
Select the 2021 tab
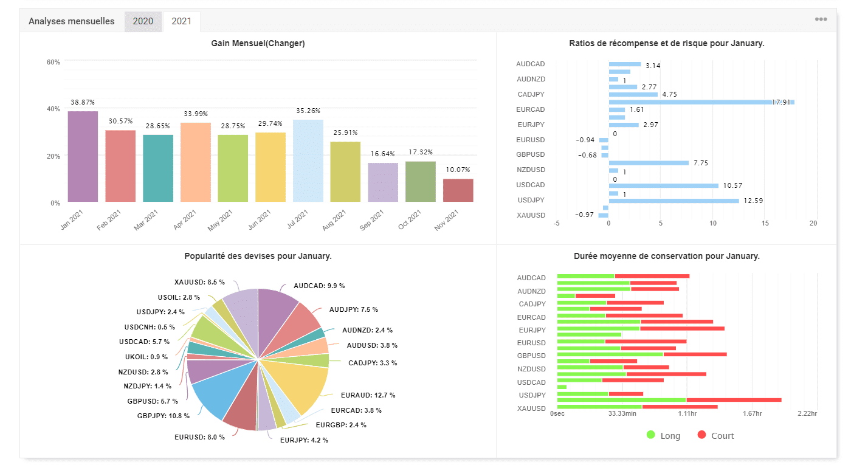181,21
